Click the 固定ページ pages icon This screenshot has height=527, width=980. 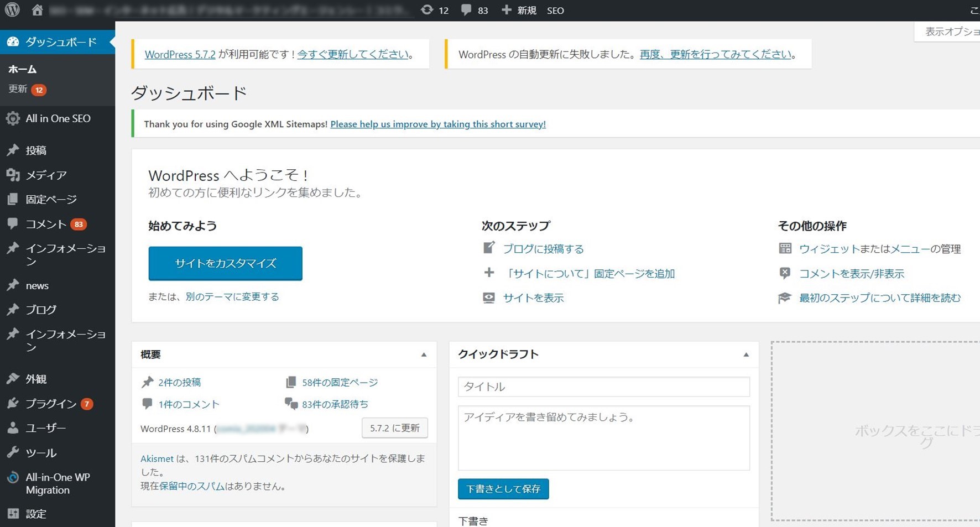(13, 199)
